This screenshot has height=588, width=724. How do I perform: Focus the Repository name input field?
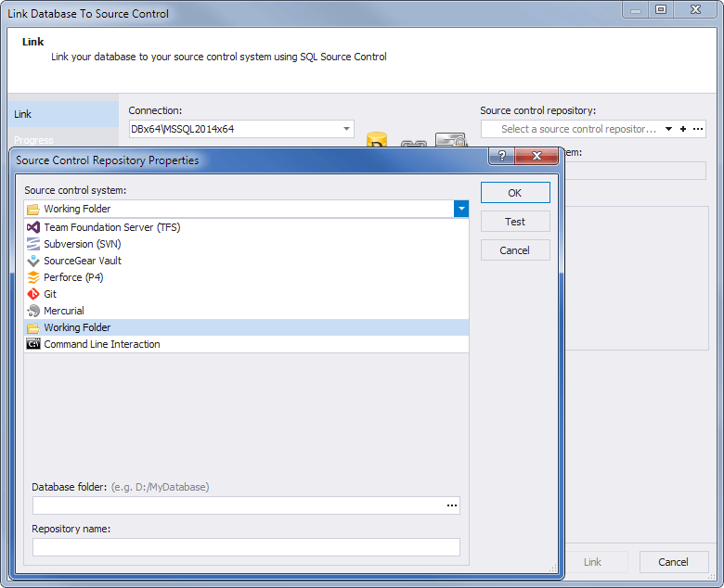coord(246,547)
